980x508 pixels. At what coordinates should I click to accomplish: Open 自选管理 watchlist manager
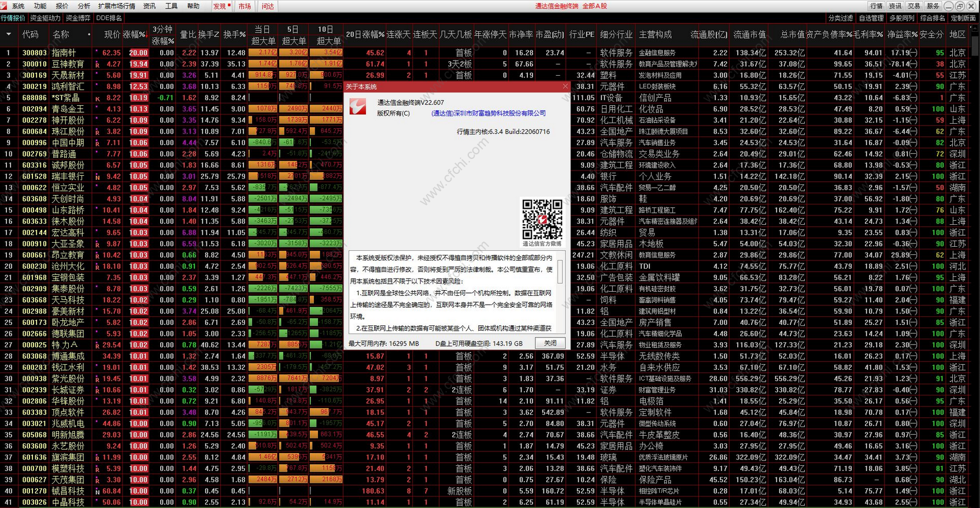871,18
